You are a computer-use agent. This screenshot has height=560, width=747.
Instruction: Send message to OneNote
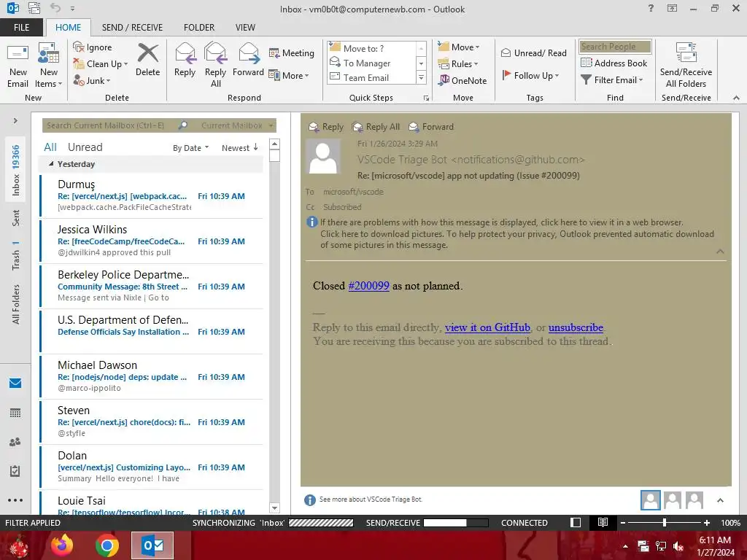[462, 80]
